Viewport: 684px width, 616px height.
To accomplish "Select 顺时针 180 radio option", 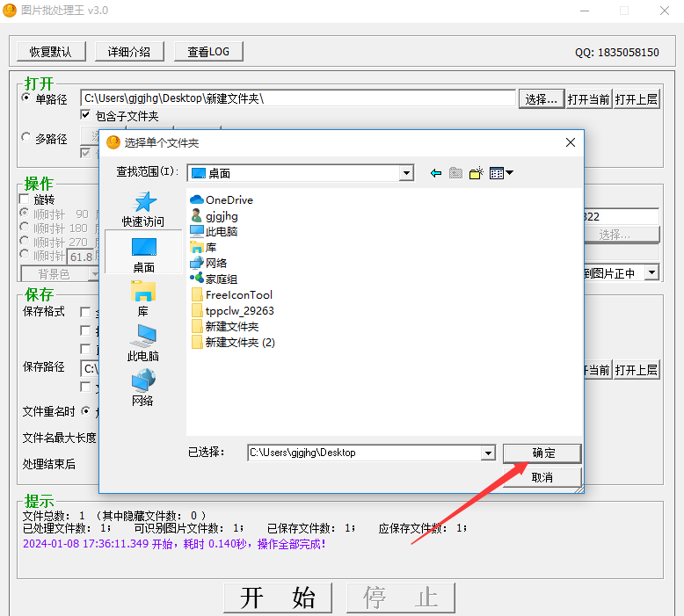I will (x=25, y=226).
